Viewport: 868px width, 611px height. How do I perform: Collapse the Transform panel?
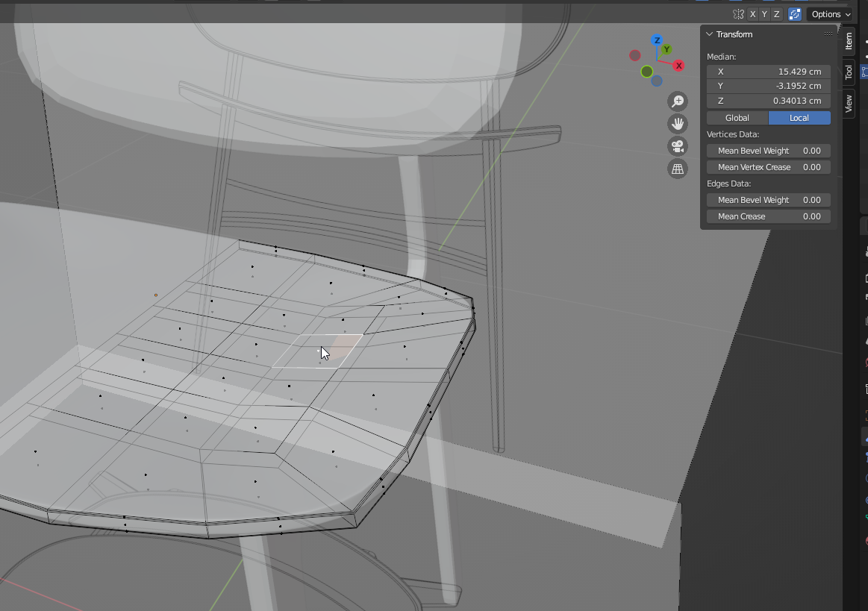click(x=710, y=34)
